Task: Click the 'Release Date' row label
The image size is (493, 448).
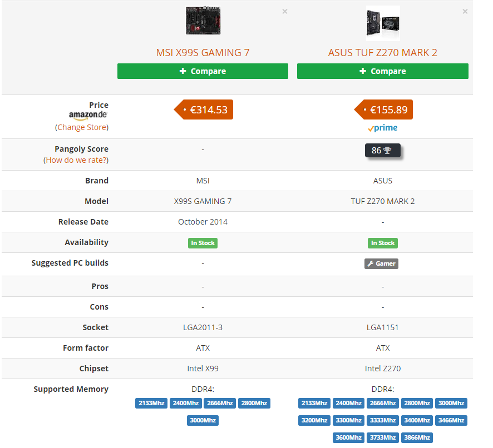Action: click(83, 222)
